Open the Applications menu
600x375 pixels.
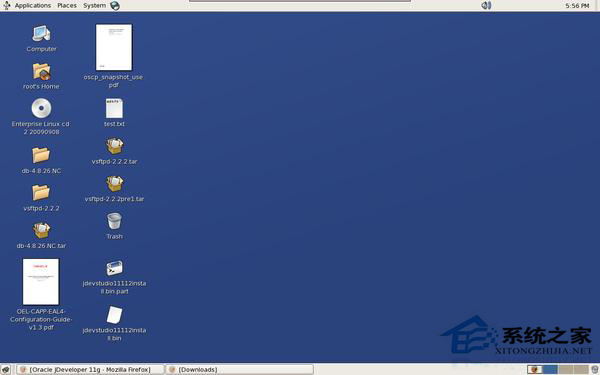coord(33,5)
